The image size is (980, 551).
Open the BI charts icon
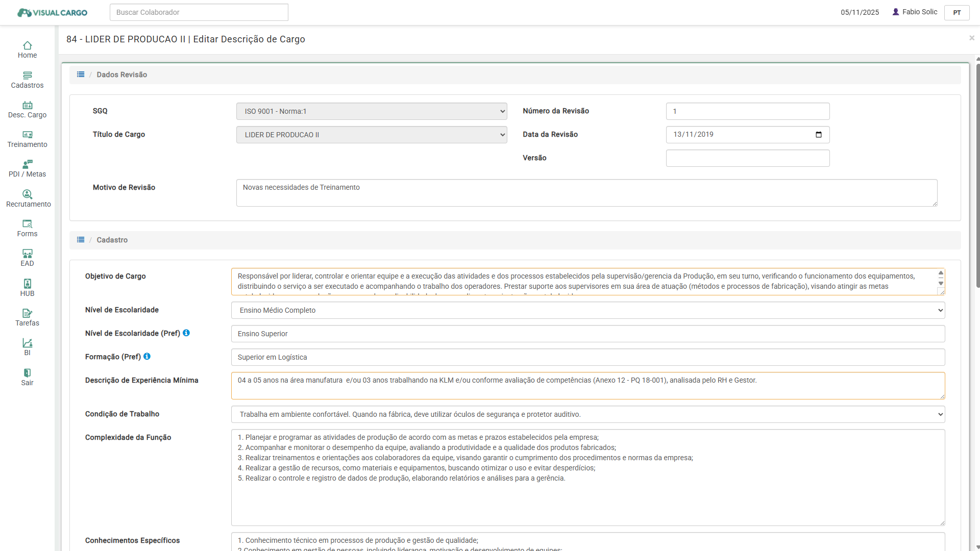tap(27, 343)
